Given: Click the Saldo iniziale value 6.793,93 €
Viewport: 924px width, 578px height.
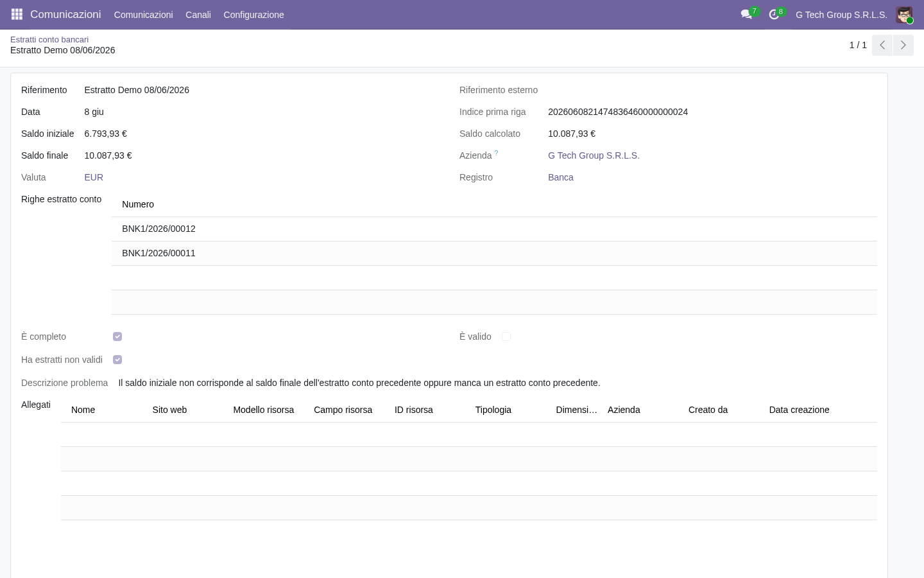Looking at the screenshot, I should pos(105,134).
